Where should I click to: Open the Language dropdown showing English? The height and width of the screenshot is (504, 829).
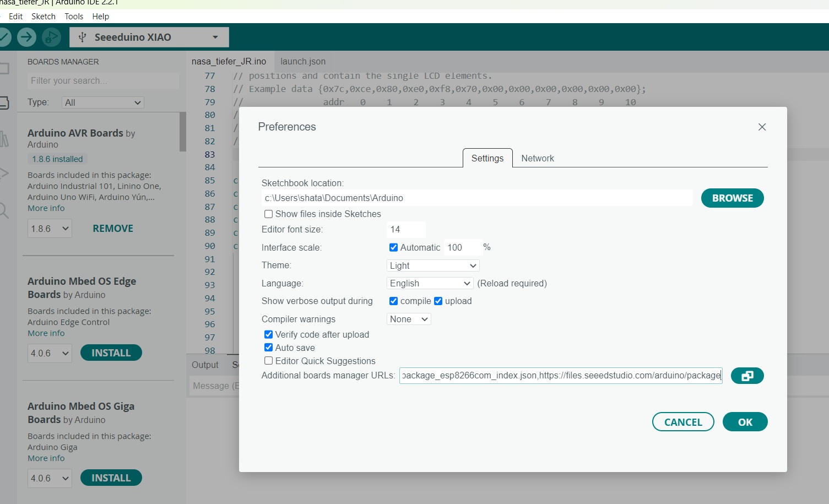click(x=430, y=283)
